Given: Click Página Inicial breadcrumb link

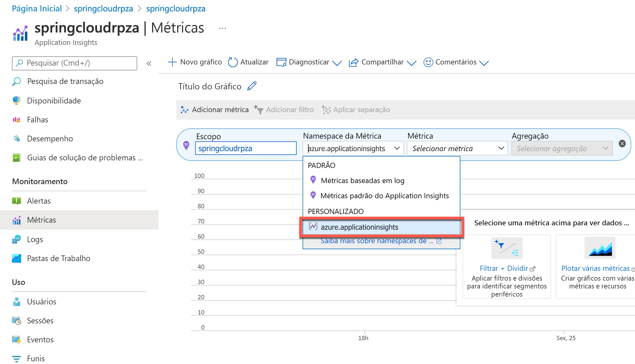Looking at the screenshot, I should [37, 9].
